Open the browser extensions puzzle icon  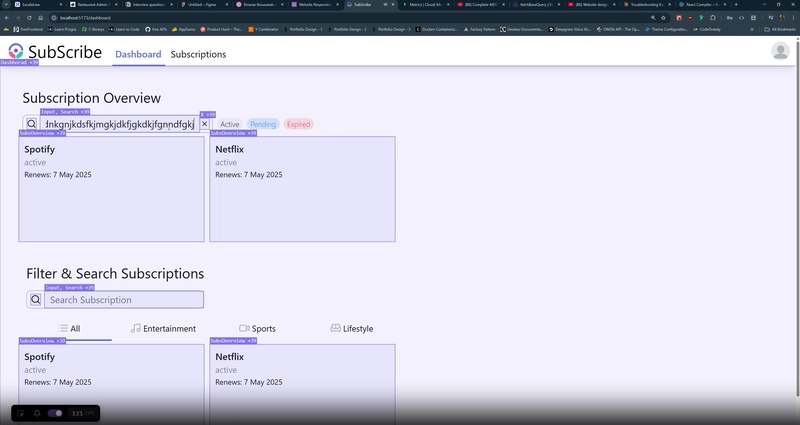(713, 17)
